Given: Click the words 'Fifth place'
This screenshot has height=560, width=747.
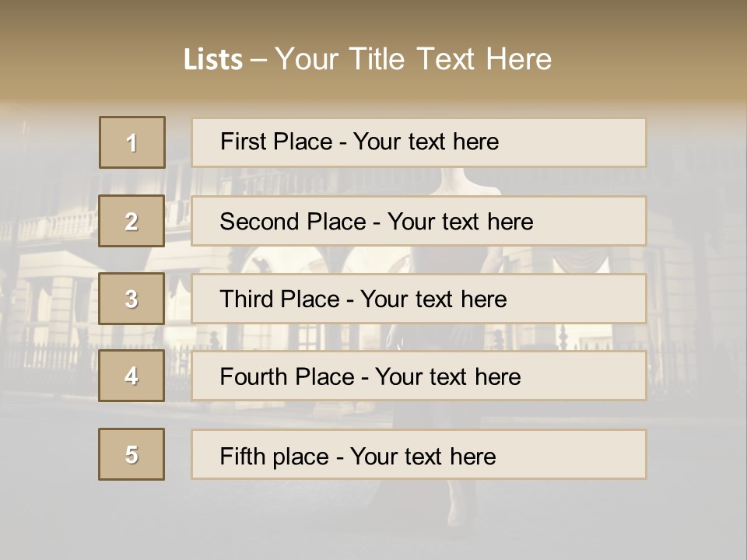Looking at the screenshot, I should click(275, 457).
